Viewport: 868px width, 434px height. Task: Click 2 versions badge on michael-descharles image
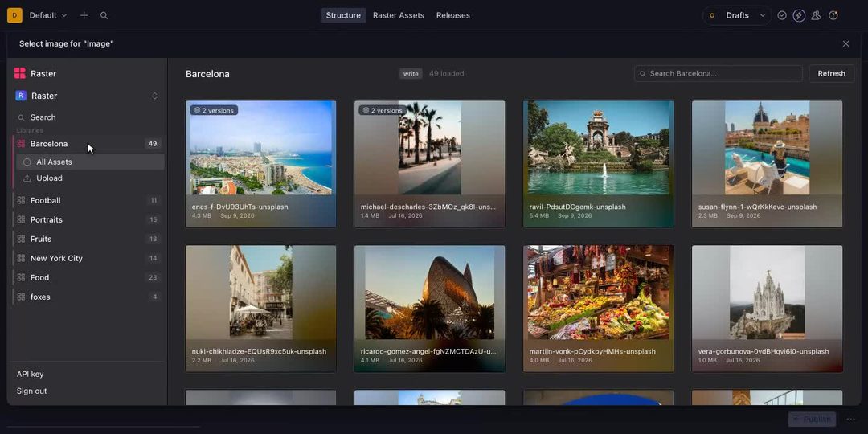pyautogui.click(x=383, y=110)
